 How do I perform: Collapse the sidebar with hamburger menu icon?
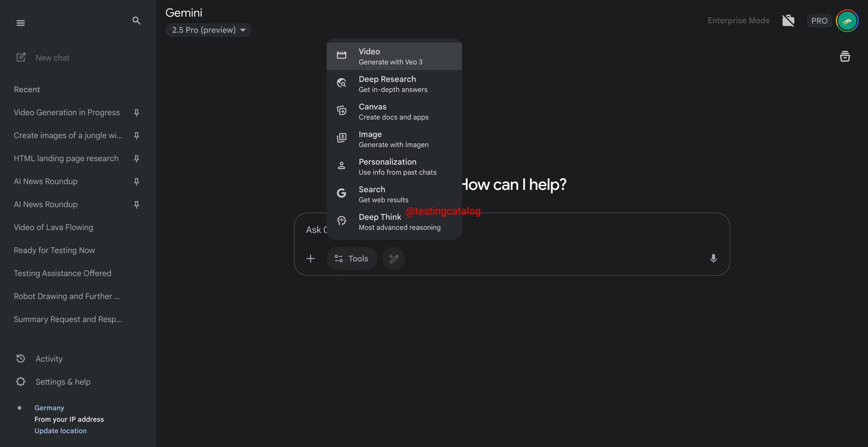point(21,23)
